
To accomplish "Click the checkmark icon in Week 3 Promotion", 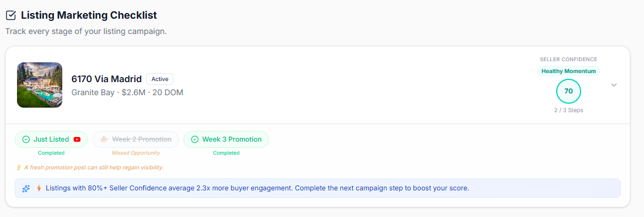I will (x=195, y=139).
